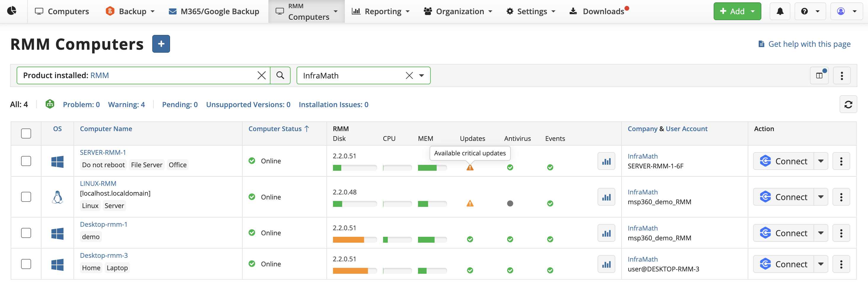Refresh the computers list
The width and height of the screenshot is (868, 293).
click(848, 104)
